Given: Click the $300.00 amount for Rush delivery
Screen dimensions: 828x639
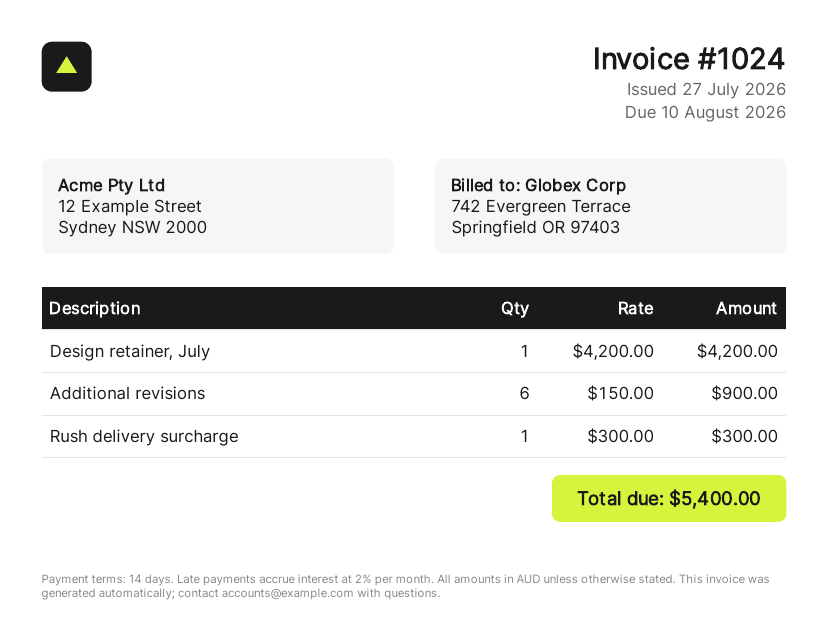Looking at the screenshot, I should tap(745, 436).
